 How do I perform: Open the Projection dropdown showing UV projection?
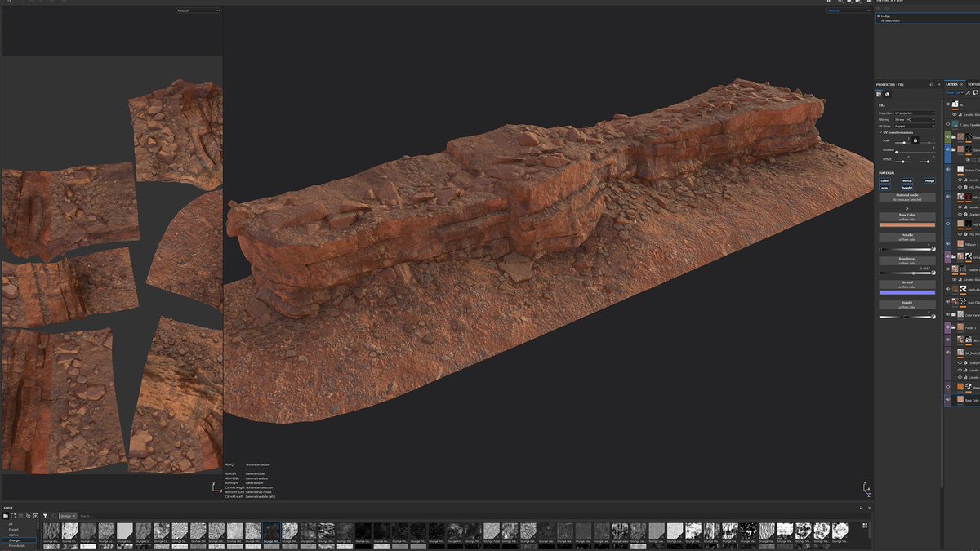click(x=914, y=113)
